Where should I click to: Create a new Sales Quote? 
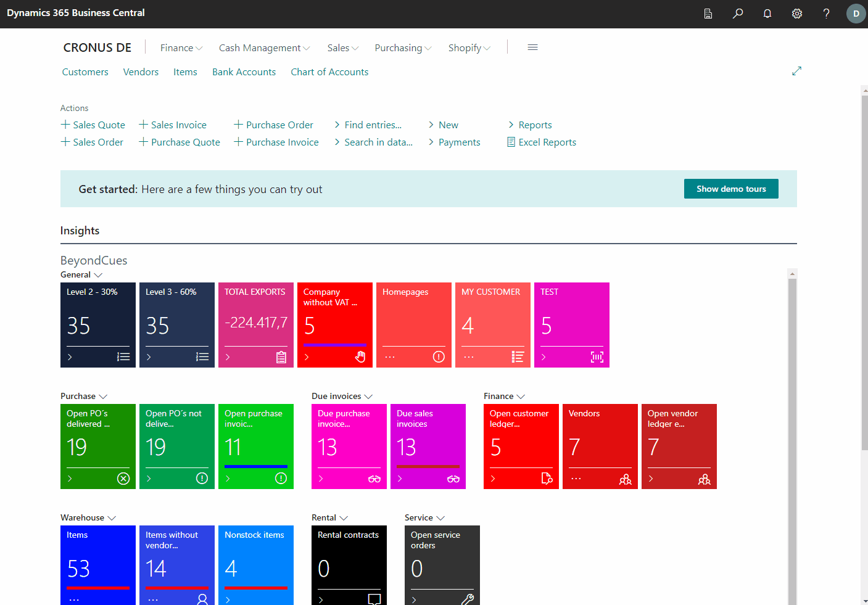click(x=93, y=125)
